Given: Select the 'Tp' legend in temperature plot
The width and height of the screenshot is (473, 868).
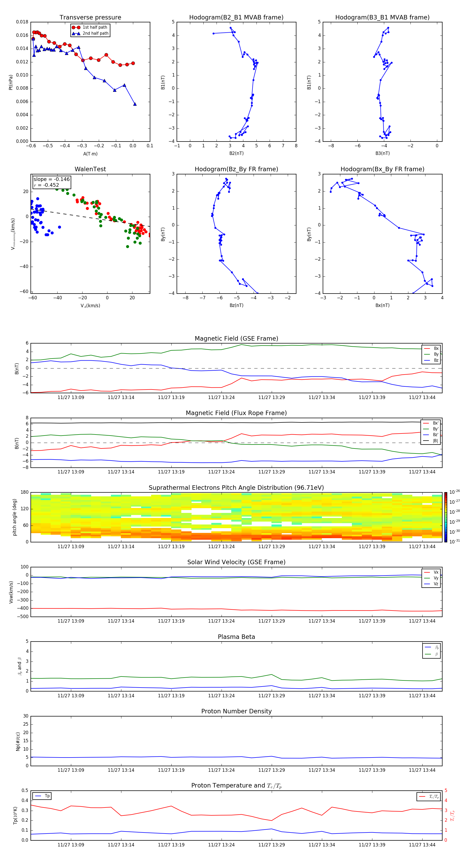Looking at the screenshot, I should 42,796.
